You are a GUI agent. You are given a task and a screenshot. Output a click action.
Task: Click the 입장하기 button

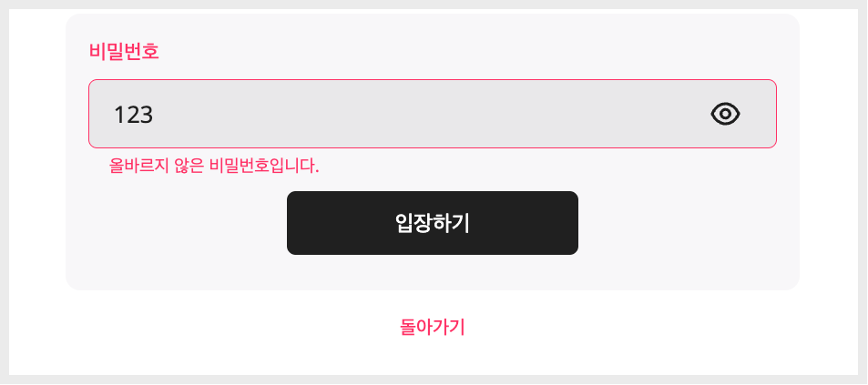click(x=433, y=223)
